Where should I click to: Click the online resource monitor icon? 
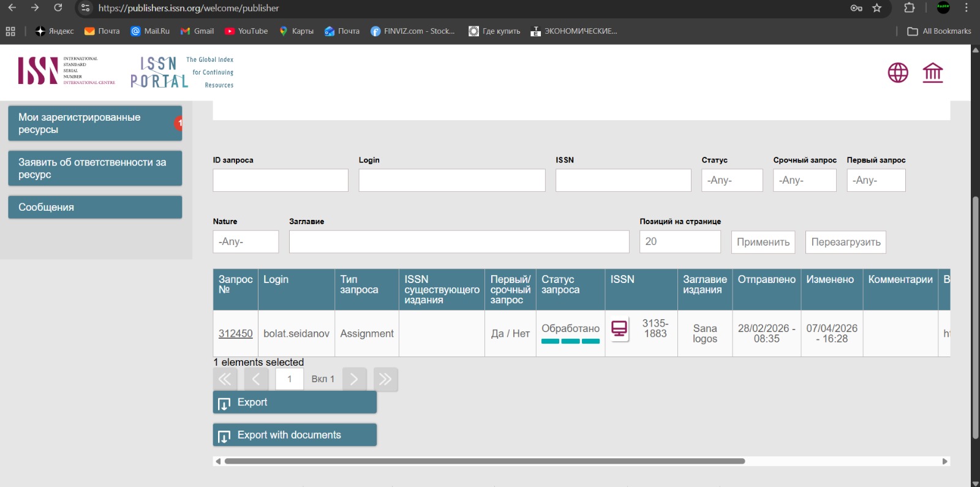pos(619,328)
